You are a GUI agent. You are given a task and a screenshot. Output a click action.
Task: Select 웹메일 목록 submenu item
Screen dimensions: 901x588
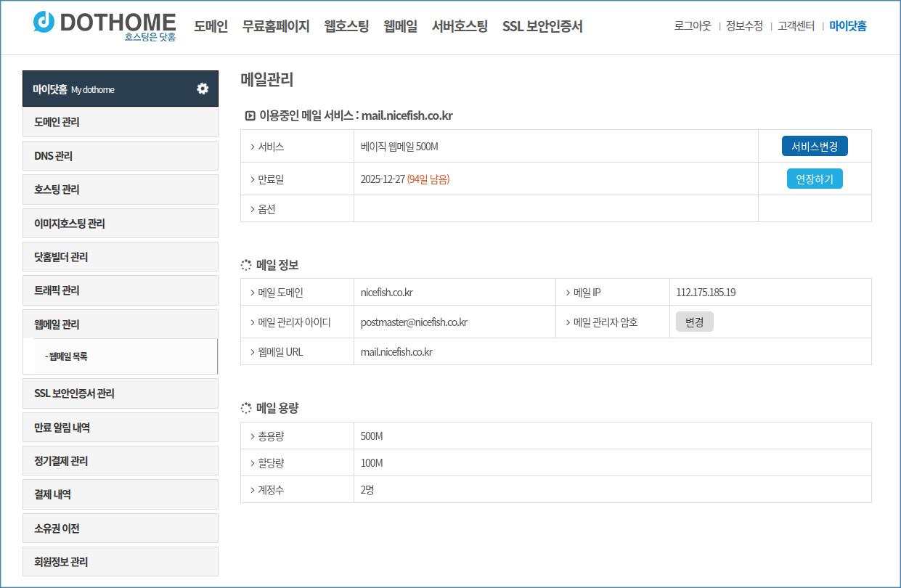tap(68, 356)
